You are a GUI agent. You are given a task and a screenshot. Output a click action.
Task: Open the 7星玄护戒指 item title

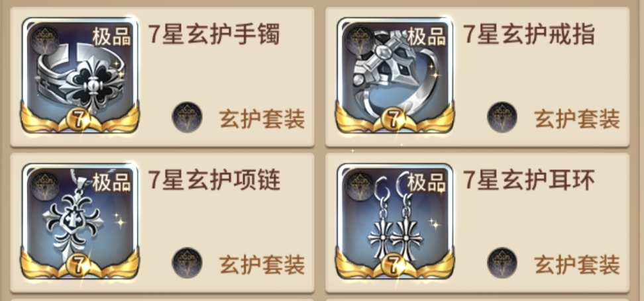coord(529,34)
